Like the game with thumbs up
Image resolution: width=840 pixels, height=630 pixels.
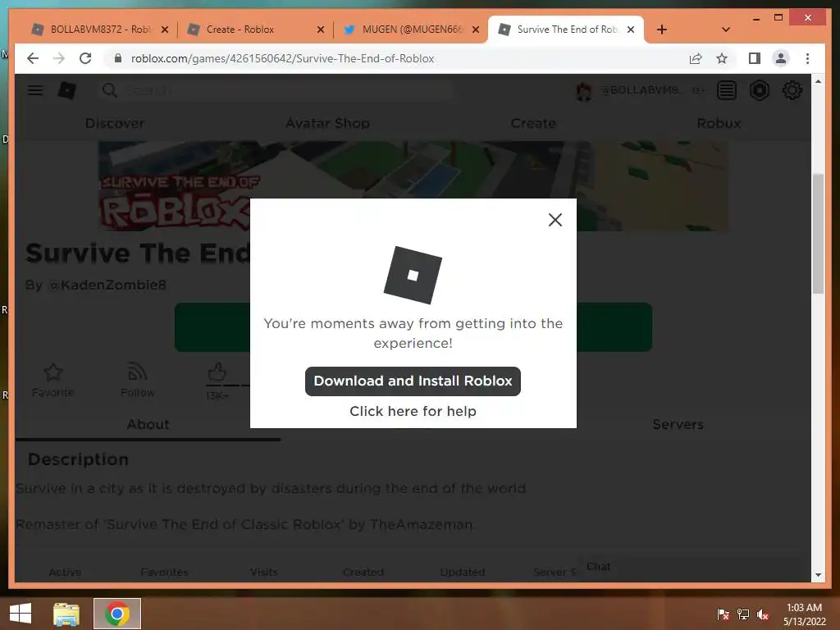217,372
